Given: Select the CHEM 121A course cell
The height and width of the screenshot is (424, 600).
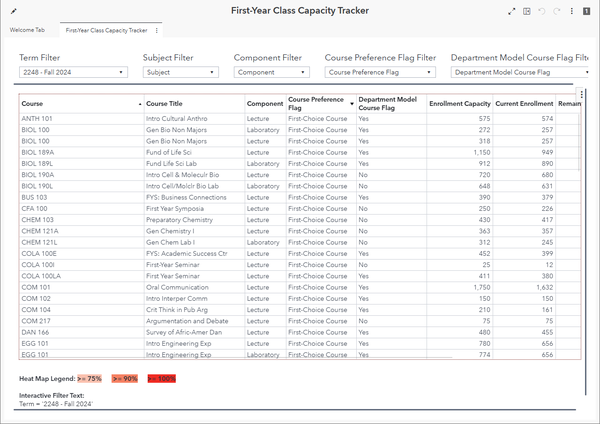Looking at the screenshot, I should click(x=82, y=231).
